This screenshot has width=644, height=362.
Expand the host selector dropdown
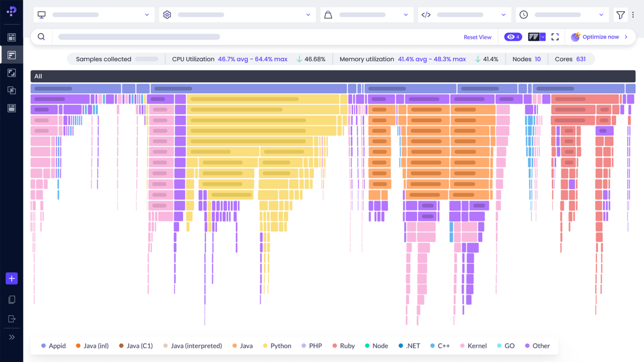(x=94, y=14)
